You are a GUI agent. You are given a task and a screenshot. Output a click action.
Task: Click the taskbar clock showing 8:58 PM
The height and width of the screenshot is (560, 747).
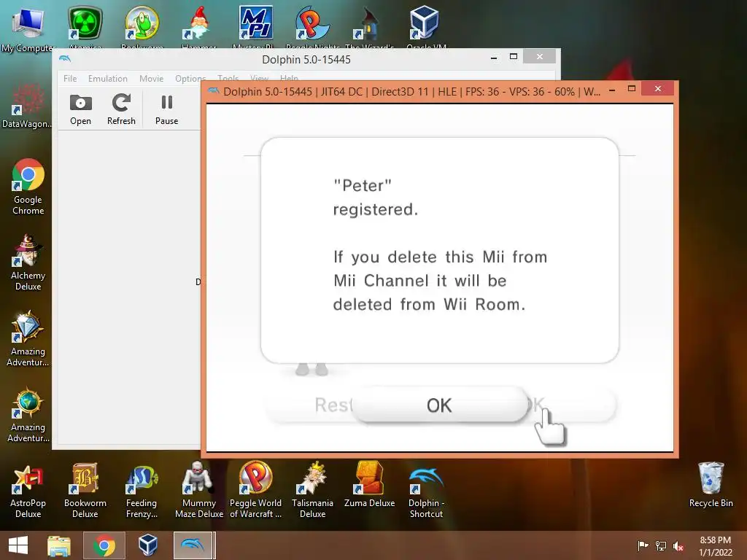pyautogui.click(x=715, y=545)
